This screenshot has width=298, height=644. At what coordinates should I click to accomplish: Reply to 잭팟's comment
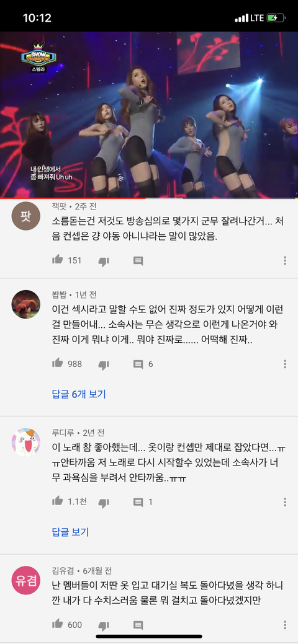tap(138, 261)
